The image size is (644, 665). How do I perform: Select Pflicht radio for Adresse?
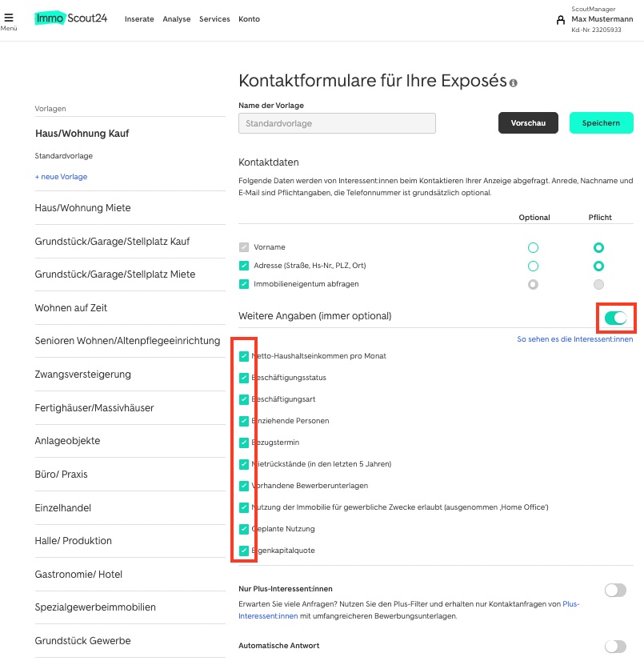(x=598, y=266)
